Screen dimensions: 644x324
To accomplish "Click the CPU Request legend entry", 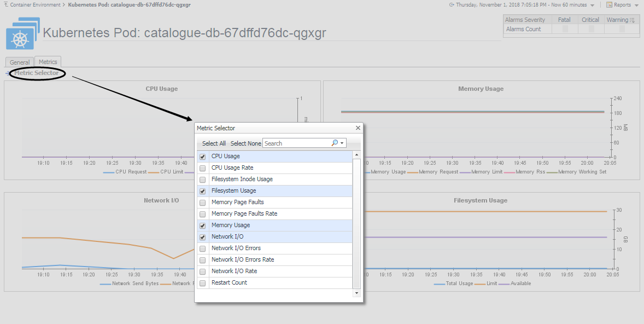I will pos(125,172).
